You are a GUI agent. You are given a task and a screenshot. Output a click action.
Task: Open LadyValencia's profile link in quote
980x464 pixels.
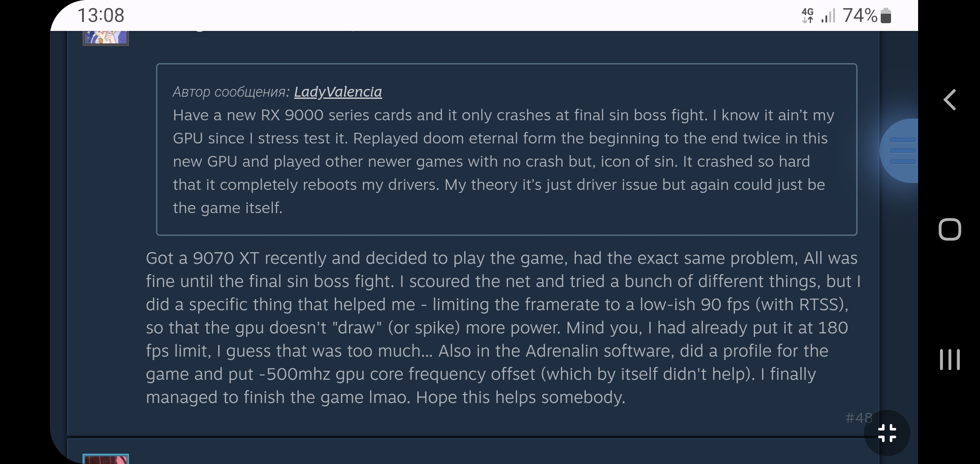pos(338,92)
